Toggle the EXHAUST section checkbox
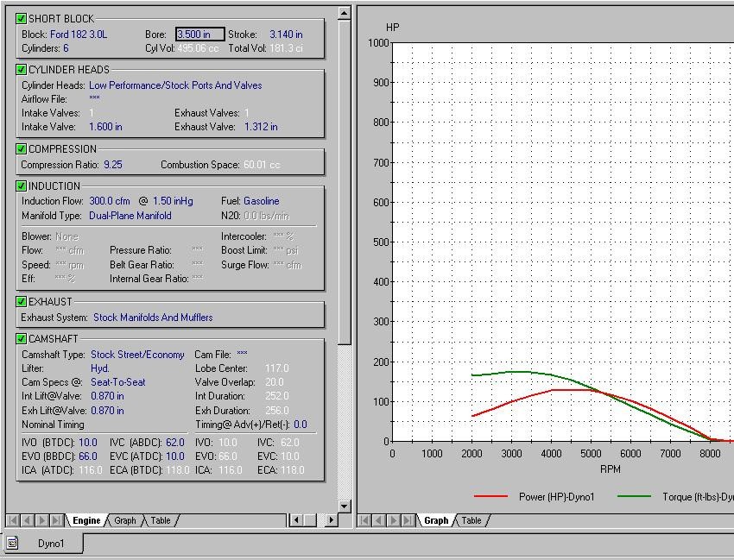 click(21, 301)
